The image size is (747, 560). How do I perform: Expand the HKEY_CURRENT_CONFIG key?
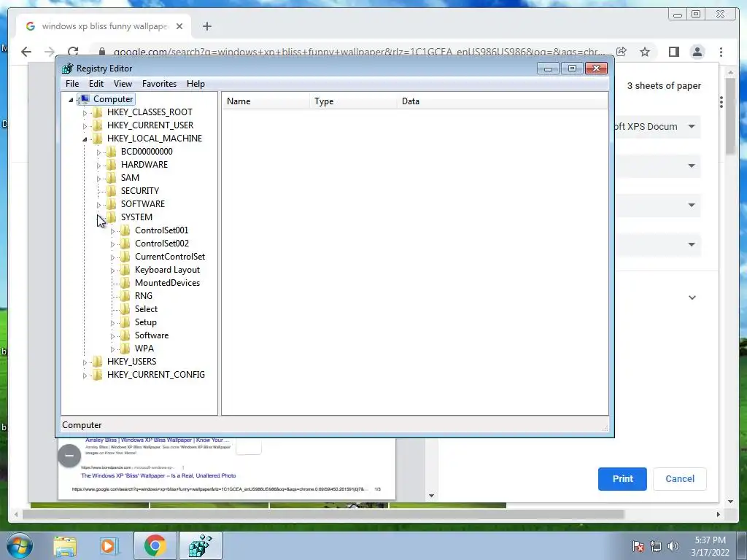pyautogui.click(x=85, y=376)
